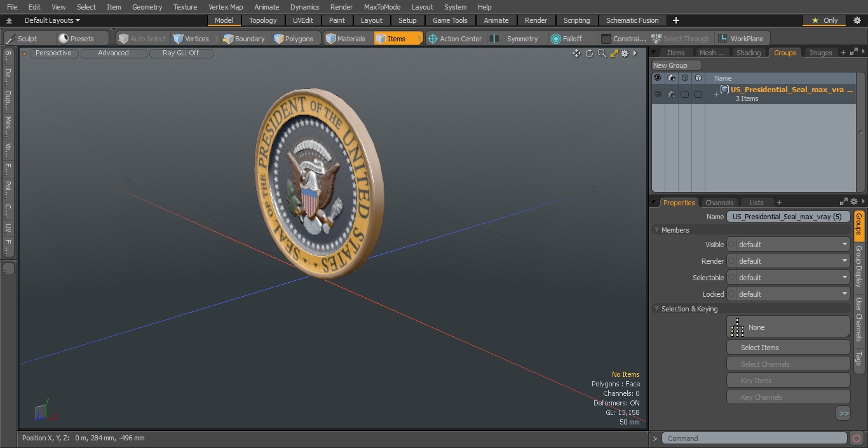The image size is (868, 448).
Task: Open the Visible members dropdown
Action: (x=788, y=245)
